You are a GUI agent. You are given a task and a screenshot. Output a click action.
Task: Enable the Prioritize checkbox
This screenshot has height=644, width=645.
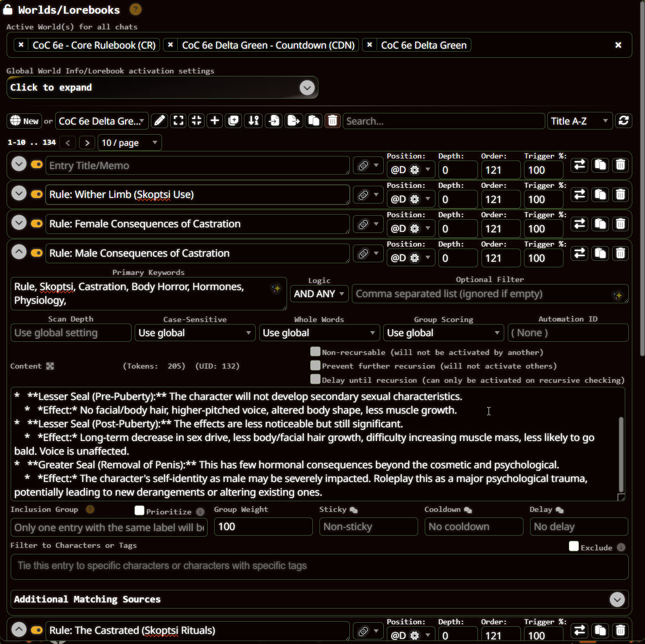coord(140,510)
